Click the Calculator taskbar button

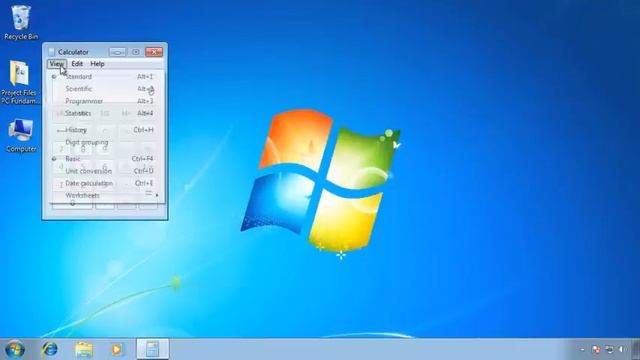pyautogui.click(x=152, y=349)
